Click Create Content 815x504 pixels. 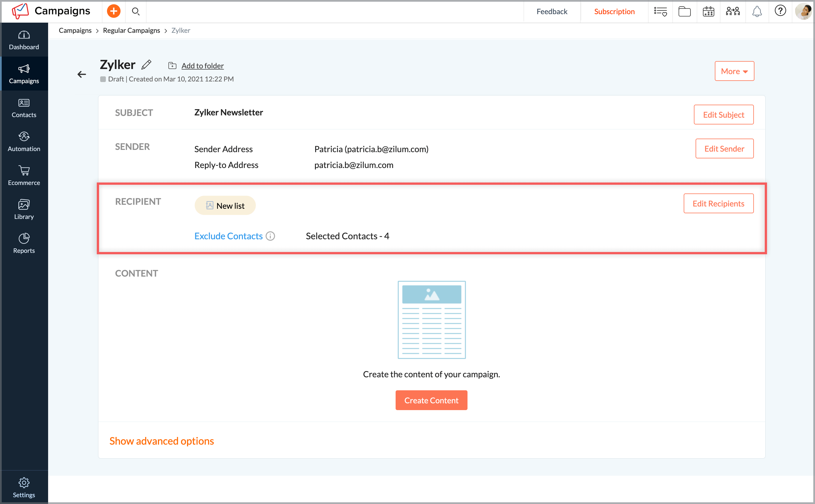coord(431,400)
